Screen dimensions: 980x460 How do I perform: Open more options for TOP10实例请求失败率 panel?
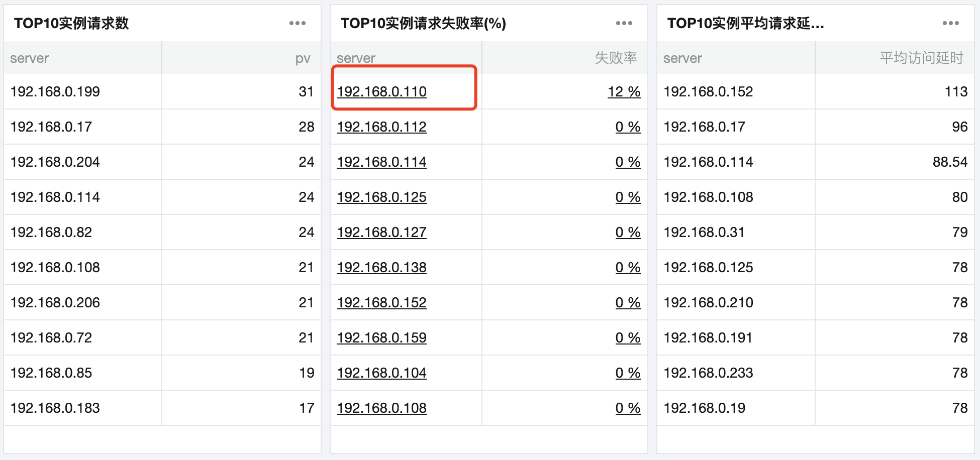[x=624, y=23]
